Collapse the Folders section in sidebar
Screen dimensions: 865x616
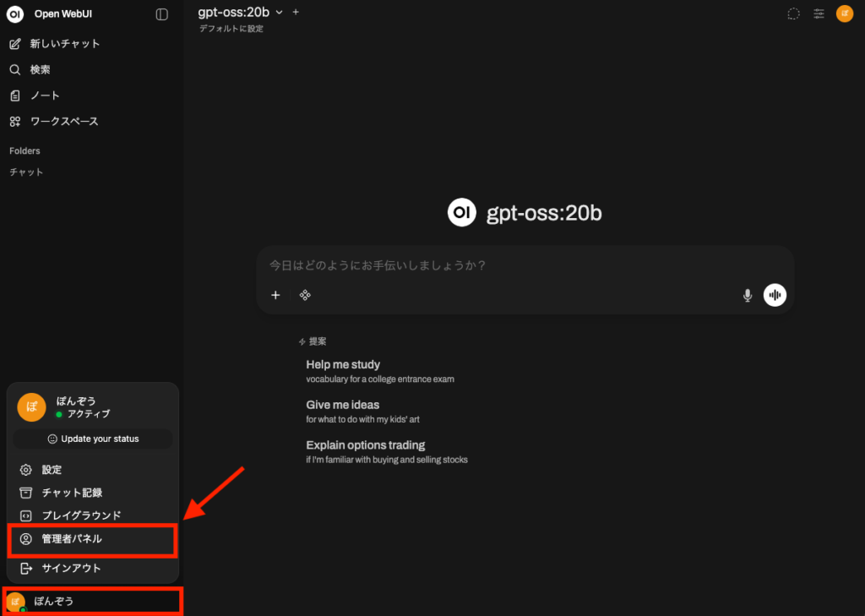24,151
